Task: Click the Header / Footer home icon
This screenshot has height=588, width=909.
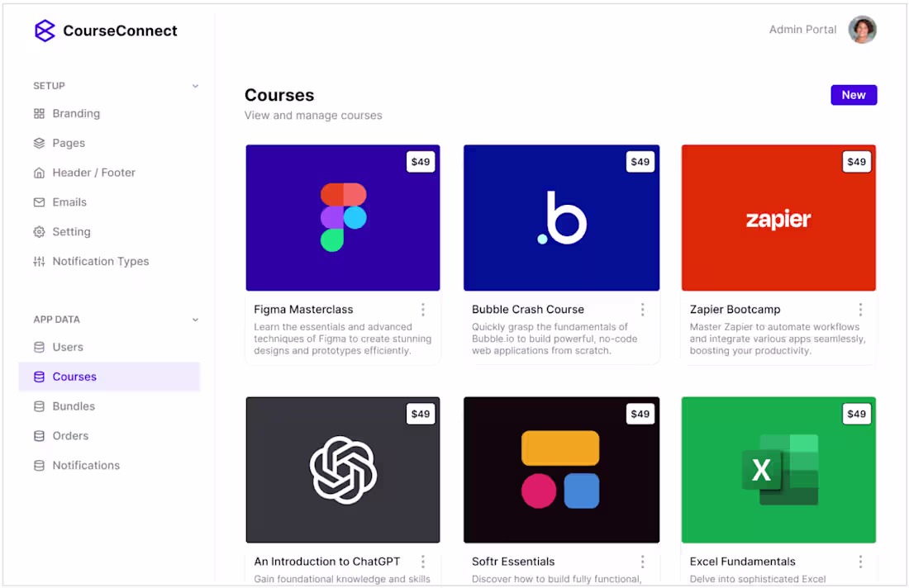Action: (39, 173)
